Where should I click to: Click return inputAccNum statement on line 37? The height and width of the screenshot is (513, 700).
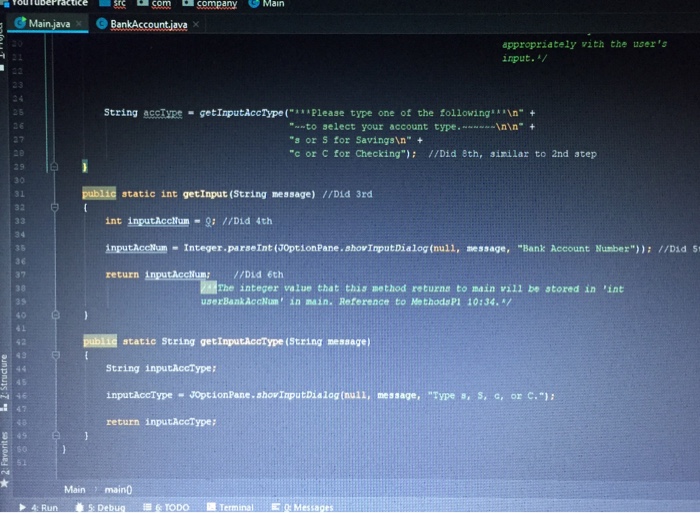[x=158, y=275]
